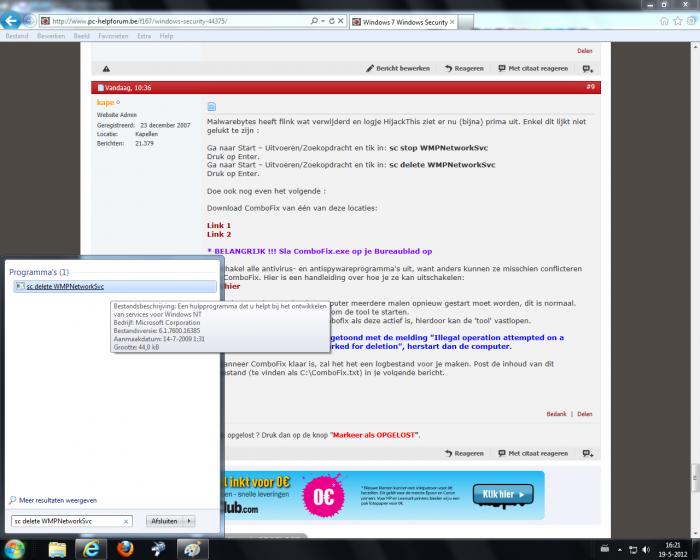Open the Link 1 ComboFix download
The height and width of the screenshot is (560, 700).
point(219,225)
